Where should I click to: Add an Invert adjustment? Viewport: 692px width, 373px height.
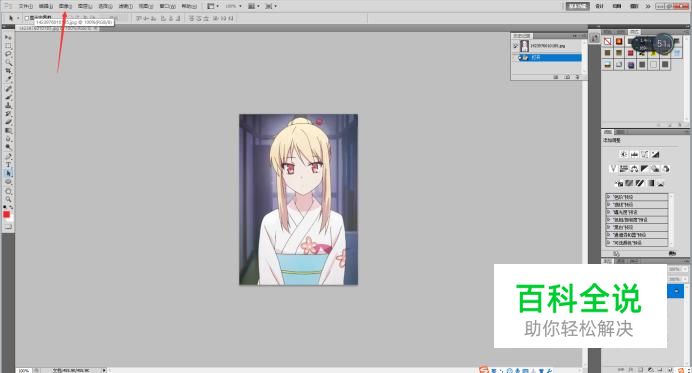coord(619,183)
